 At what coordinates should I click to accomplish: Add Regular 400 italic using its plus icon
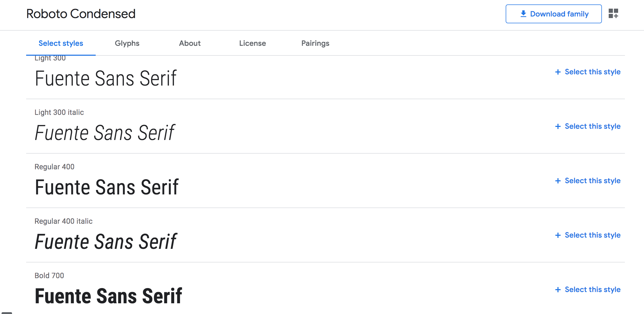pyautogui.click(x=558, y=235)
